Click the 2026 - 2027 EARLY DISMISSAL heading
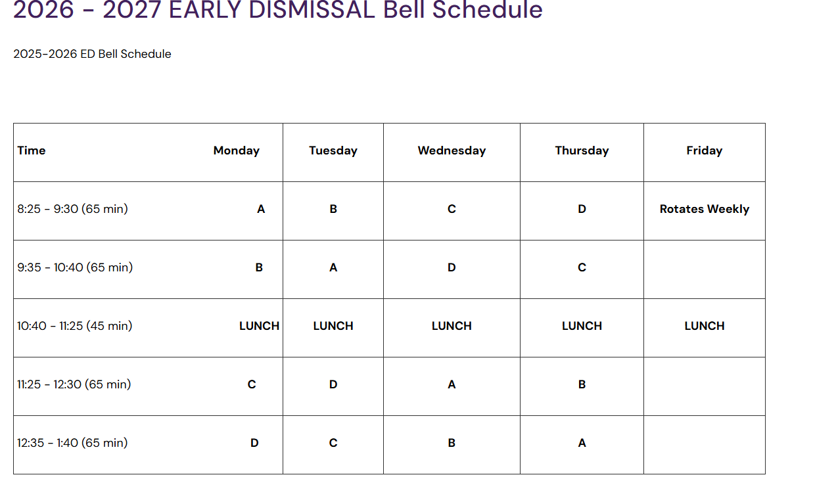 pos(278,10)
